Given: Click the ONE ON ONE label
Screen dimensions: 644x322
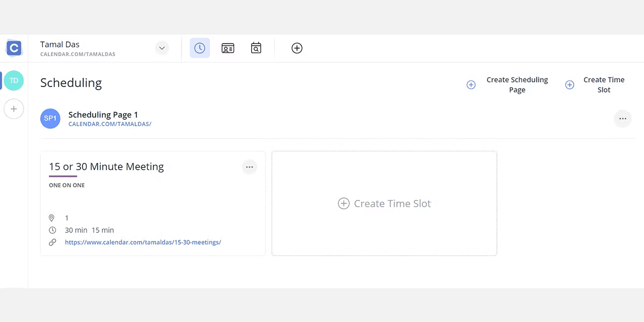Looking at the screenshot, I should 67,185.
